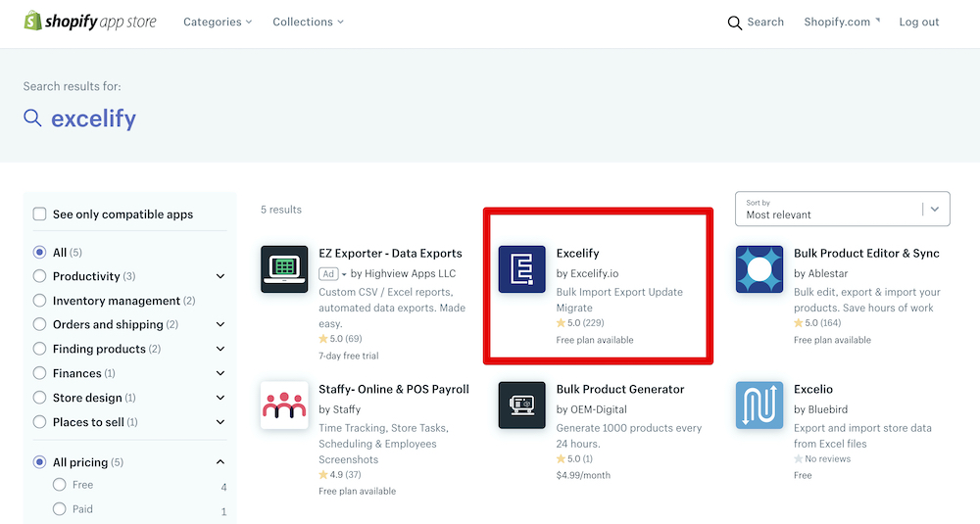Open the Sort by Most relevant dropdown
Viewport: 980px width, 524px height.
point(843,209)
